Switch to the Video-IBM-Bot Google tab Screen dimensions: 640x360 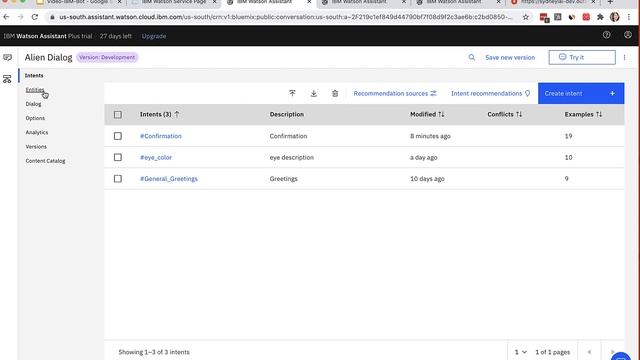coord(78,2)
